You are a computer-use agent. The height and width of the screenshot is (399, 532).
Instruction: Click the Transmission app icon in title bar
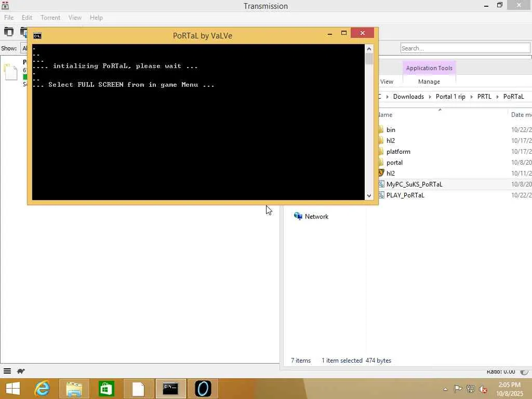tap(5, 5)
